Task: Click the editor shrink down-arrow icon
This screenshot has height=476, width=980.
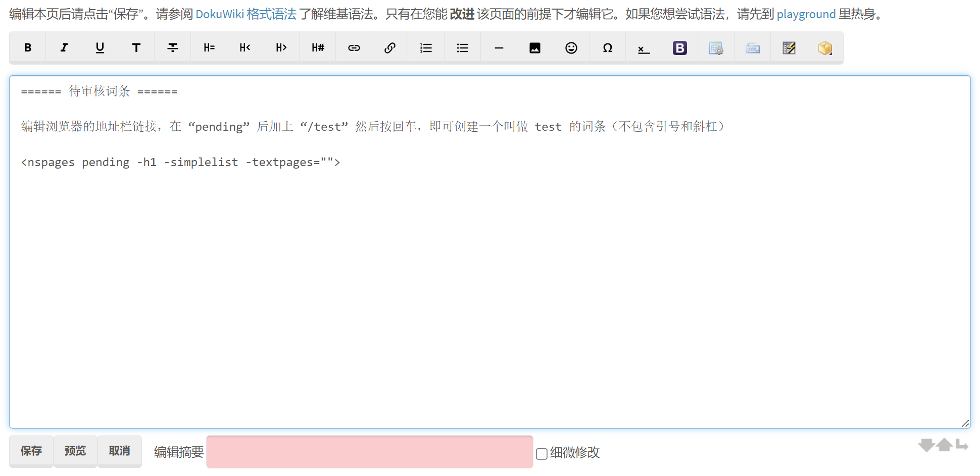Action: (x=926, y=445)
